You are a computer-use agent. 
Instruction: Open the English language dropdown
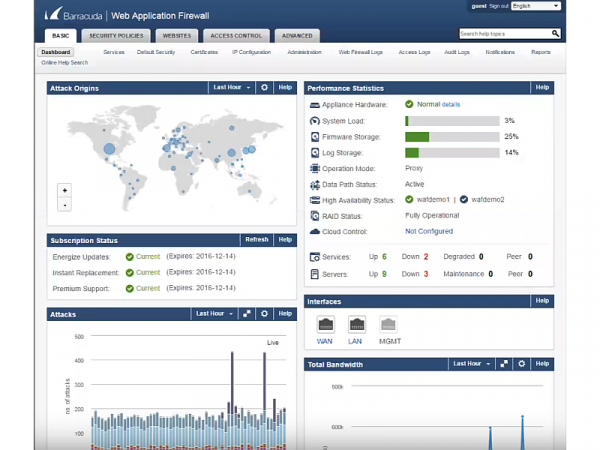click(x=536, y=6)
